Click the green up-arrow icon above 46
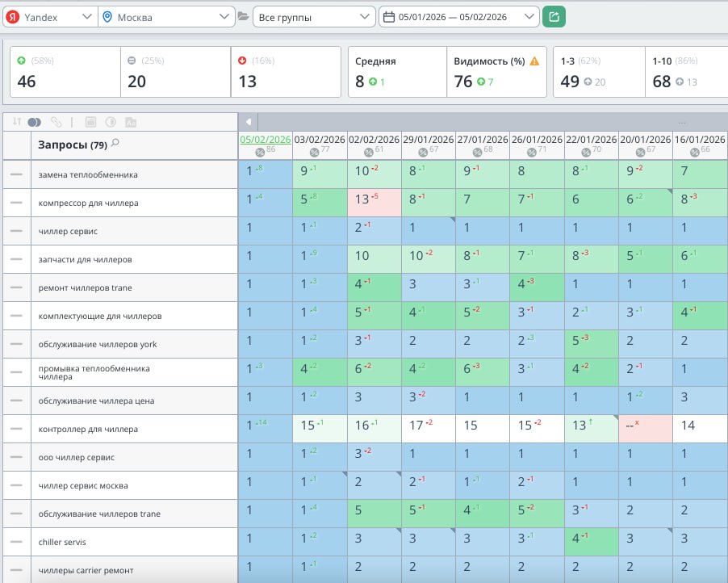The width and height of the screenshot is (728, 583). pyautogui.click(x=21, y=61)
